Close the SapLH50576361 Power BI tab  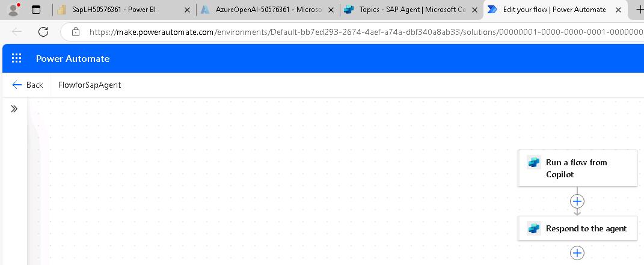[187, 10]
